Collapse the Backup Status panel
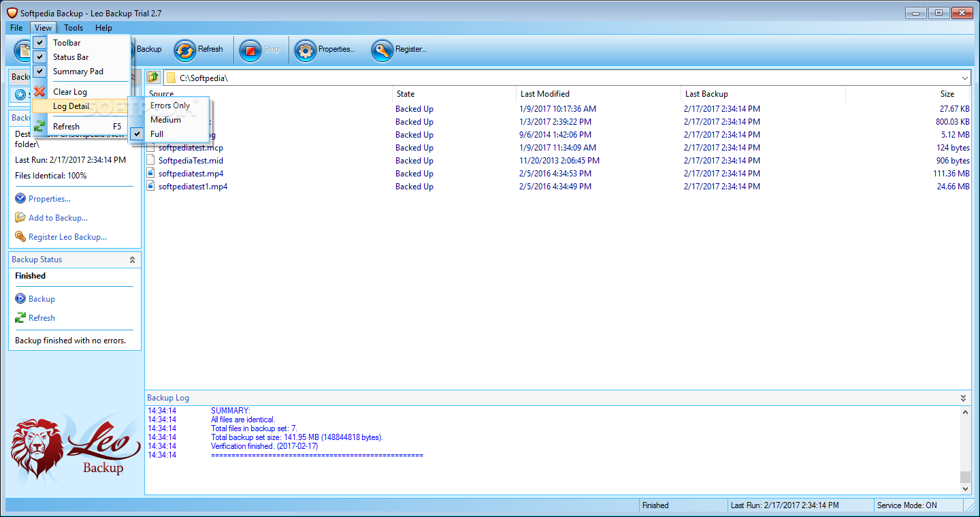 click(132, 260)
